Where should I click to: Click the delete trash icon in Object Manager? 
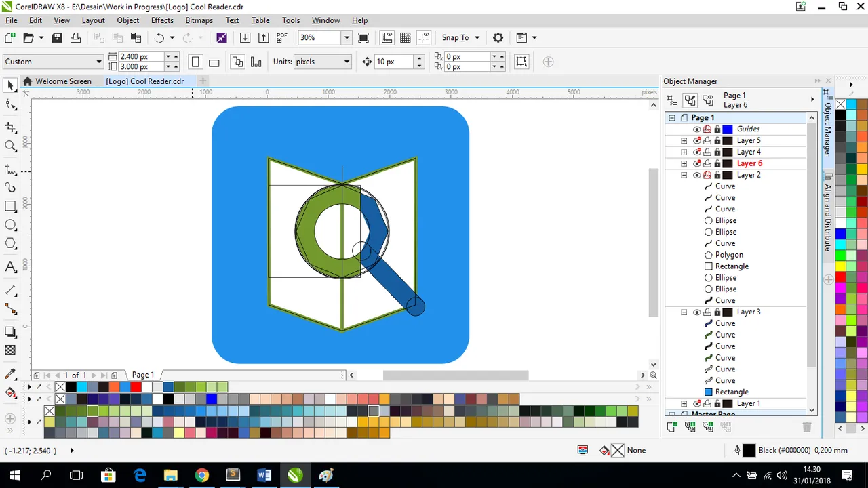click(x=807, y=427)
